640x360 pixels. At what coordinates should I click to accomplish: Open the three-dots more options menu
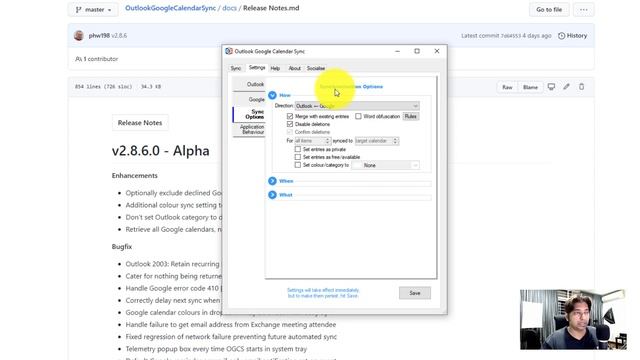pos(584,9)
